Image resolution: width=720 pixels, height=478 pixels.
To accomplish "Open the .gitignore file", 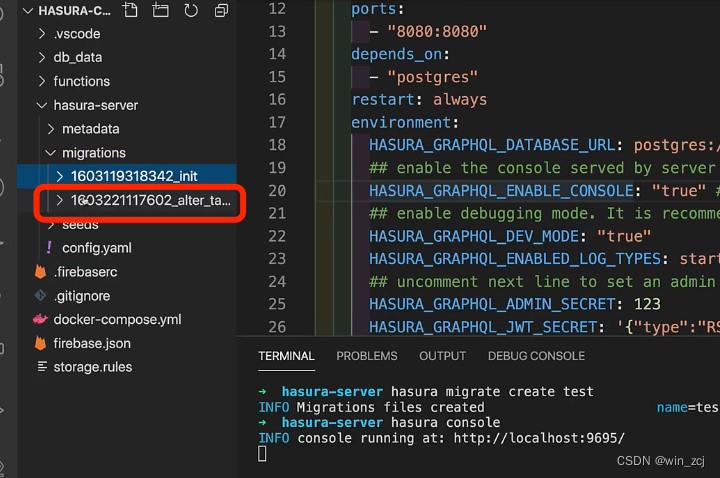I will click(x=82, y=296).
